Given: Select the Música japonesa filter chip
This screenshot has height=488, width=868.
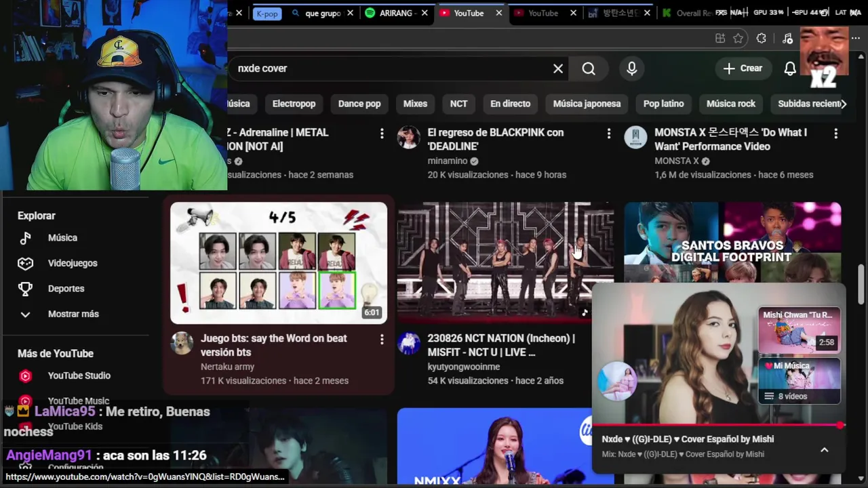Looking at the screenshot, I should pos(587,104).
